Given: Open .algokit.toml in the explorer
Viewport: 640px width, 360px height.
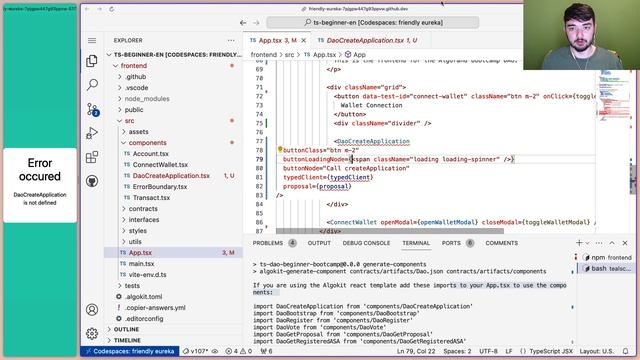Looking at the screenshot, I should pyautogui.click(x=144, y=297).
